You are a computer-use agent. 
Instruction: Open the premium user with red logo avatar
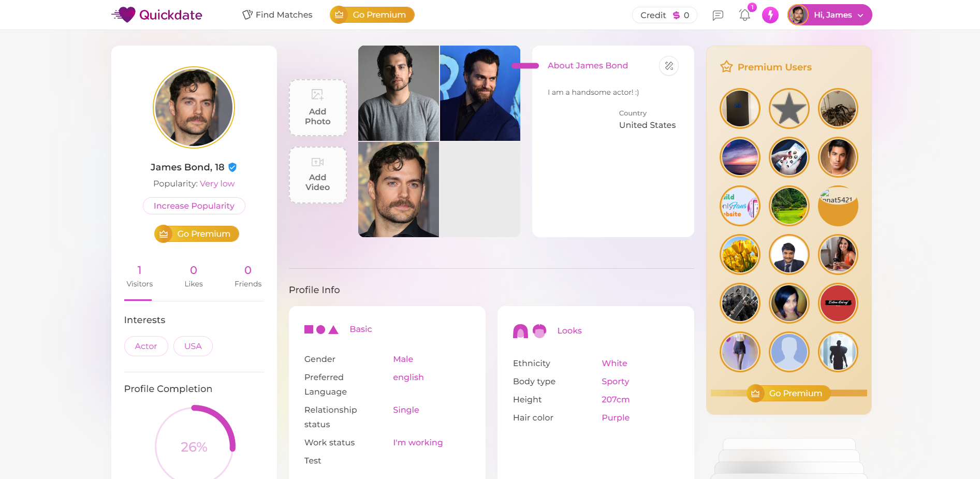[x=838, y=303]
